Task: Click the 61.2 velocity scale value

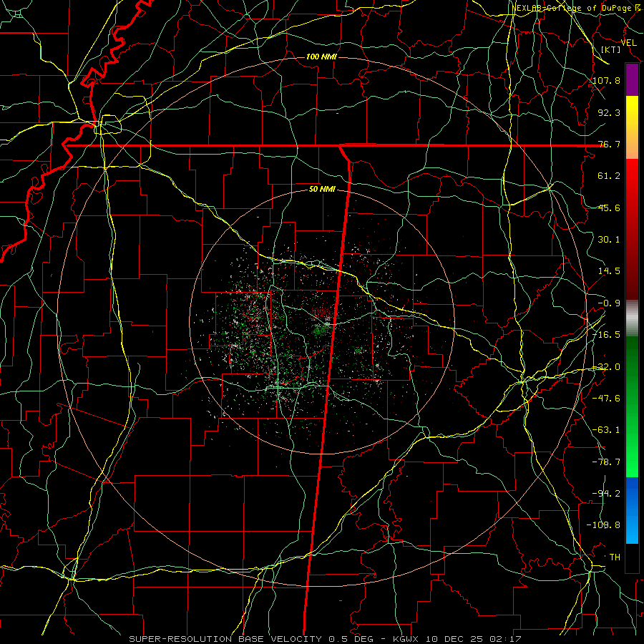Action: 609,176
